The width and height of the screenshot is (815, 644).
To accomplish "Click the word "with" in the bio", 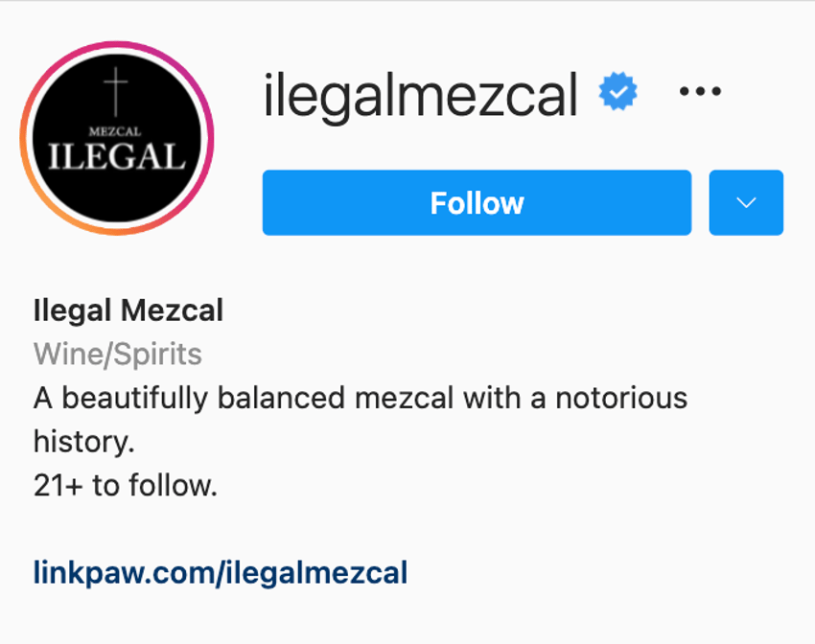I will pyautogui.click(x=492, y=399).
